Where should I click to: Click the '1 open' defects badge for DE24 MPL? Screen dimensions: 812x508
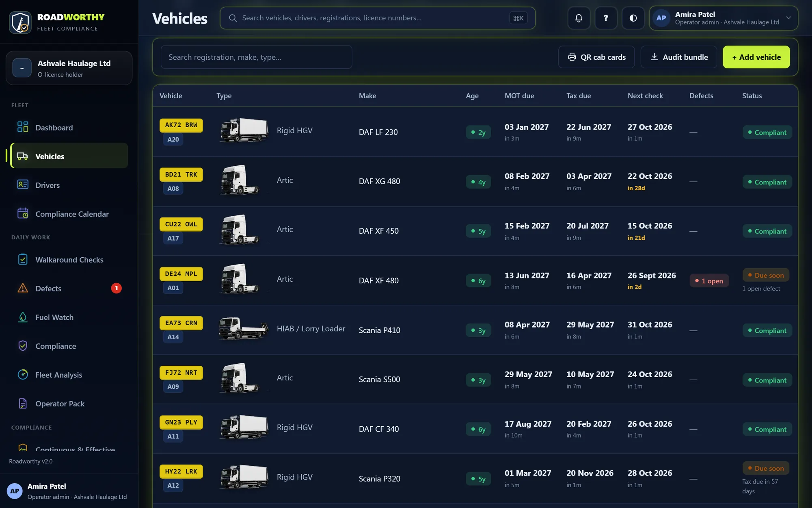point(709,281)
